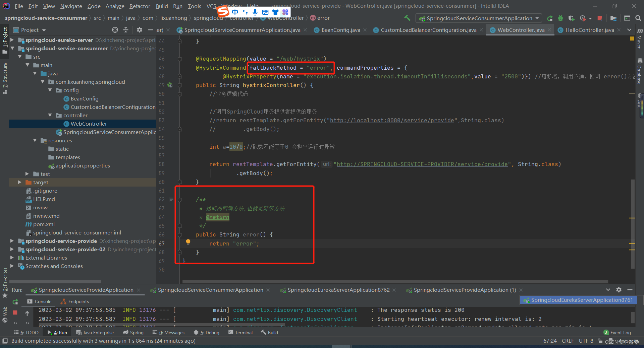Viewport: 644px width, 348px height.
Task: Click the scroll up arrow in console
Action: click(x=27, y=314)
